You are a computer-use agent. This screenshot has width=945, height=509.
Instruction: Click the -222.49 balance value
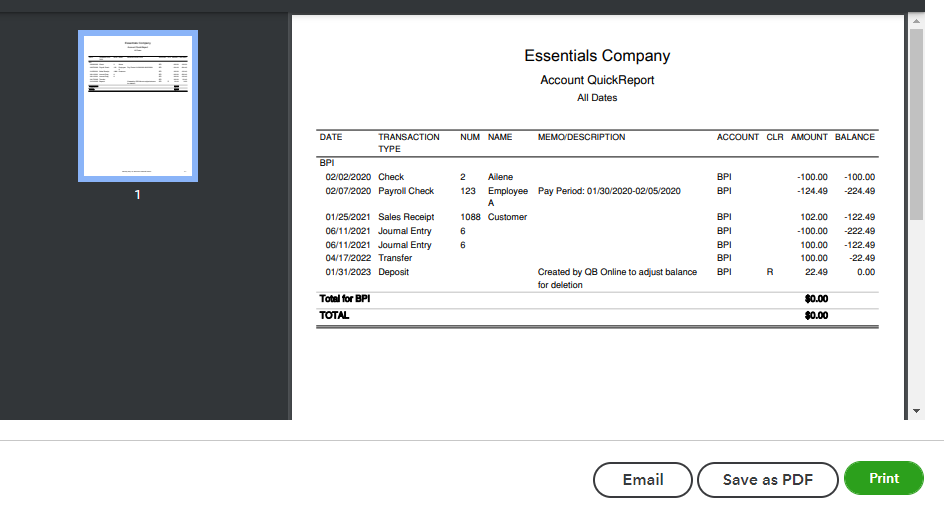point(859,231)
